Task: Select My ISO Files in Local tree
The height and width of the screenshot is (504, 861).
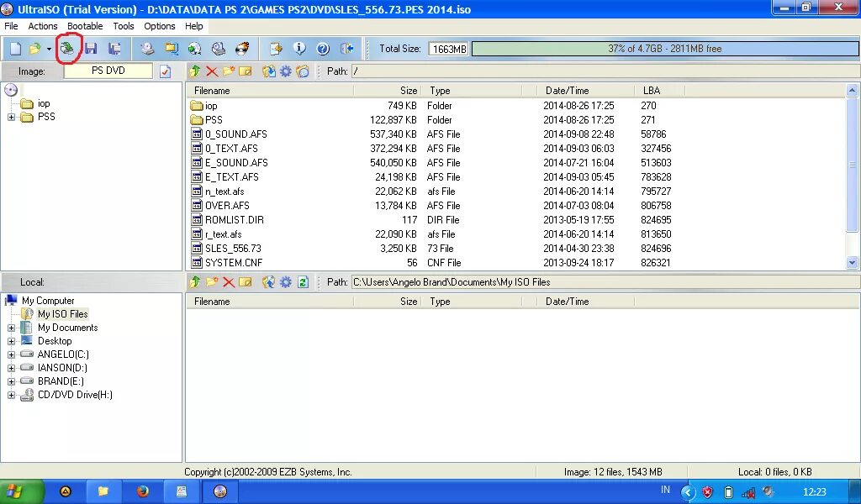Action: click(62, 314)
